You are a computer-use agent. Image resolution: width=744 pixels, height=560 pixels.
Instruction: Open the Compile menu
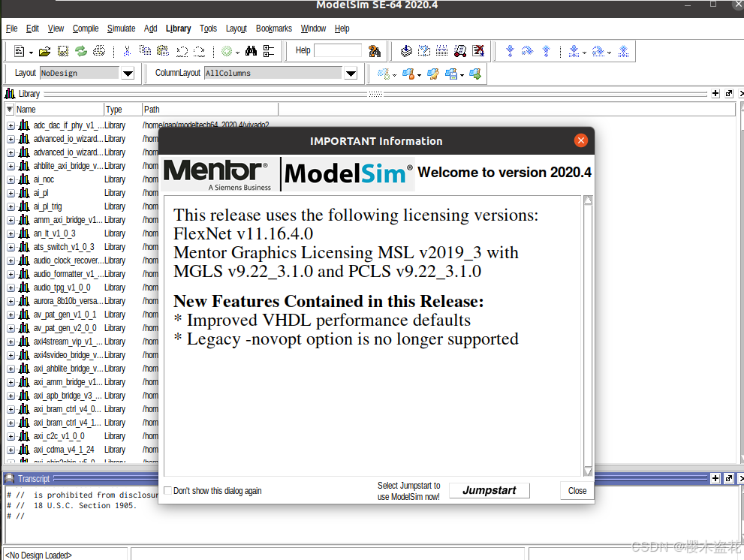click(x=86, y=29)
